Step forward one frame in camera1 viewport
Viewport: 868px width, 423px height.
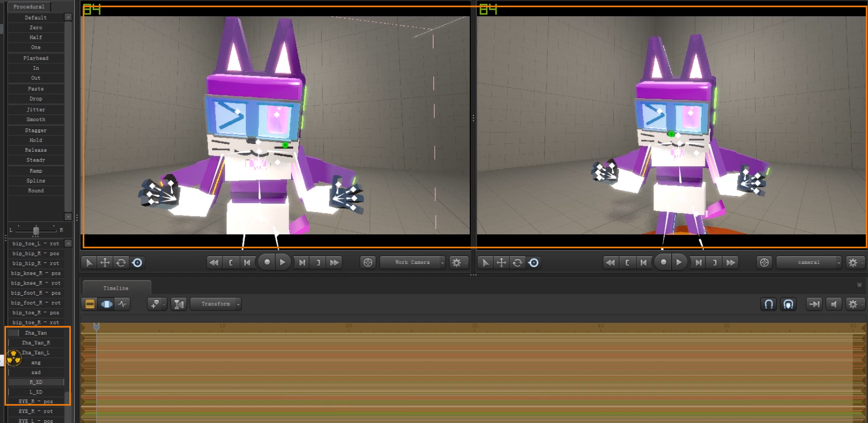coord(699,262)
